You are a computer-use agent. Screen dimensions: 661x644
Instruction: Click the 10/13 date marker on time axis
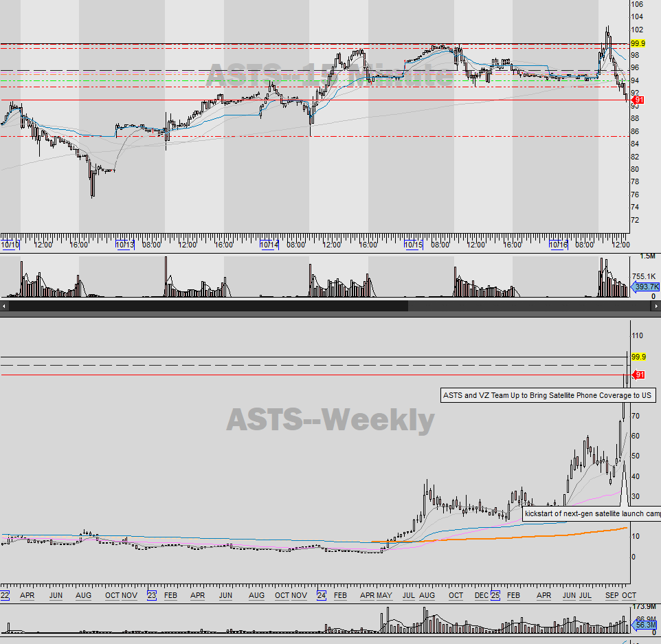point(125,245)
